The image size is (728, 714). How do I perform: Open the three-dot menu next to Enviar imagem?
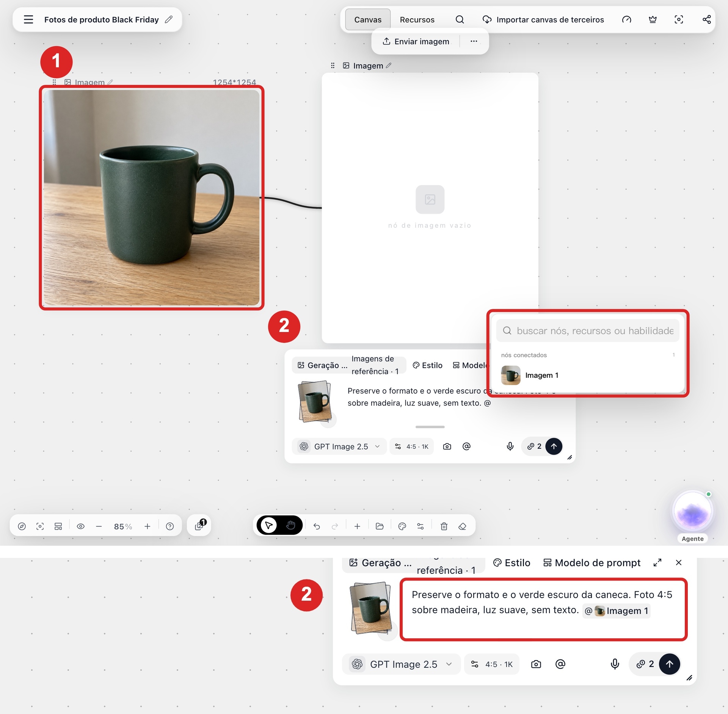[474, 41]
